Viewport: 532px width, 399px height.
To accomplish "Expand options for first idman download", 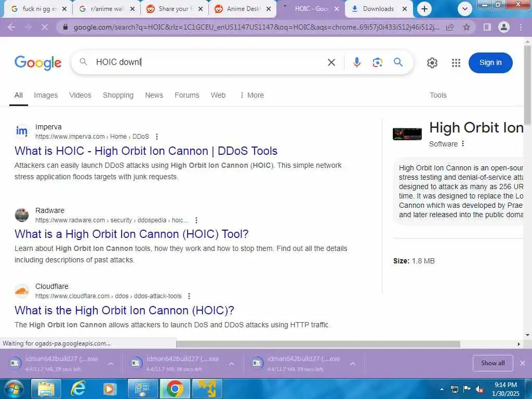I will point(111,363).
